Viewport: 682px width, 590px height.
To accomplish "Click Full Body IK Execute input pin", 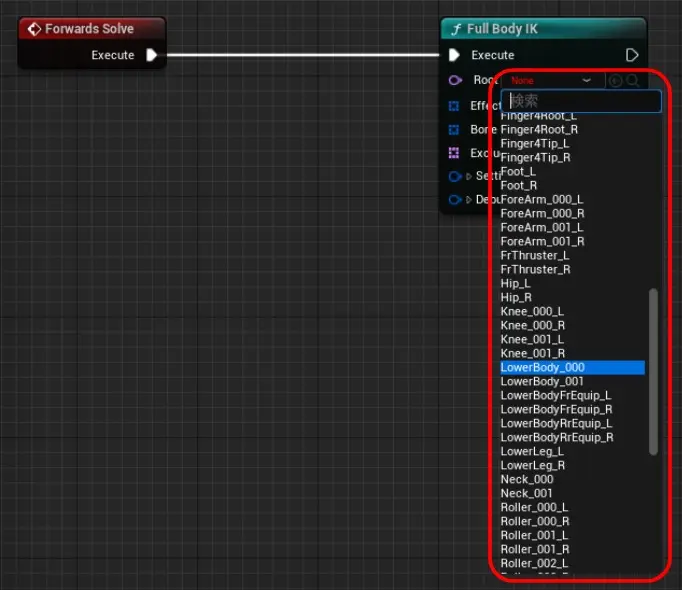I will click(x=456, y=55).
